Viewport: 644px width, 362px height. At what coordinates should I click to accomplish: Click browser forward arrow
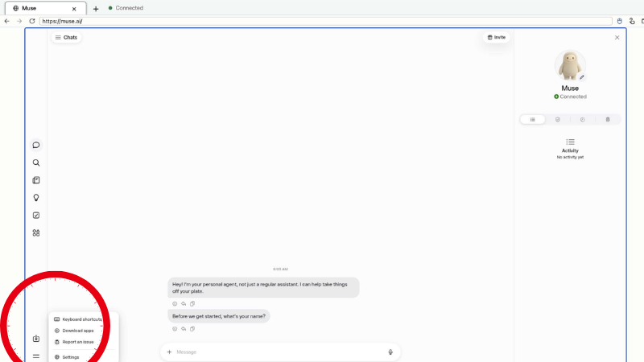click(x=19, y=21)
